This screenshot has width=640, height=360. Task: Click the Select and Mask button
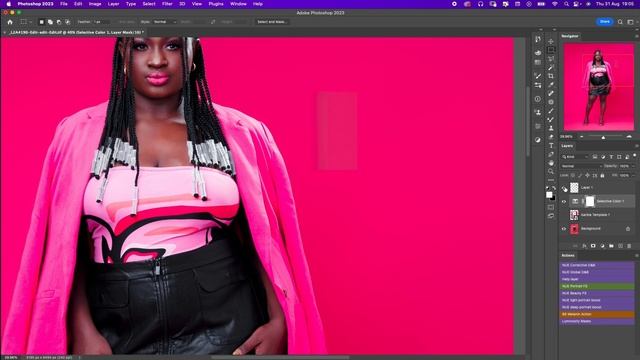pos(273,22)
